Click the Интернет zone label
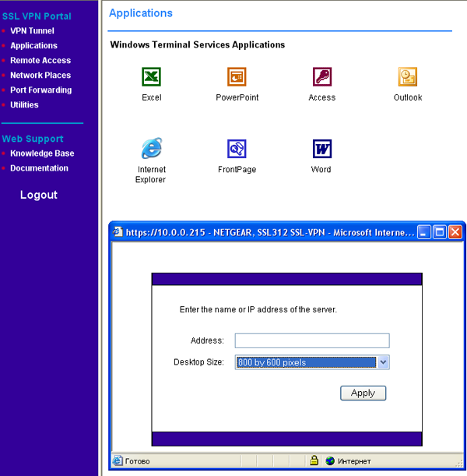The image size is (467, 476). [x=354, y=461]
